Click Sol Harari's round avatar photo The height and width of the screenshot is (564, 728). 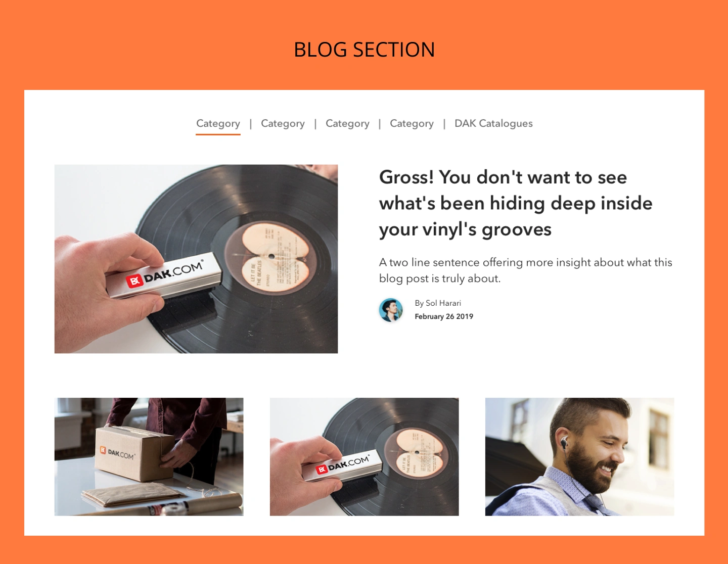391,310
